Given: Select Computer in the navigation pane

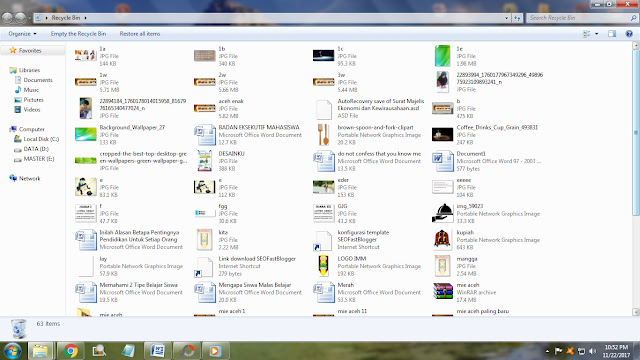Looking at the screenshot, I should point(31,129).
